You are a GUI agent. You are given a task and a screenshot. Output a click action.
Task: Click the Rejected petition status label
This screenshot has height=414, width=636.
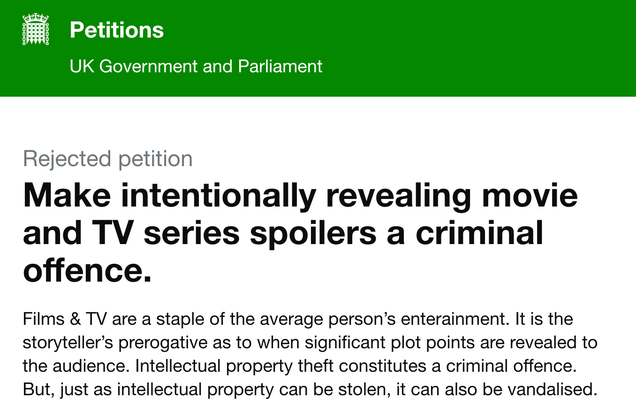pyautogui.click(x=107, y=159)
